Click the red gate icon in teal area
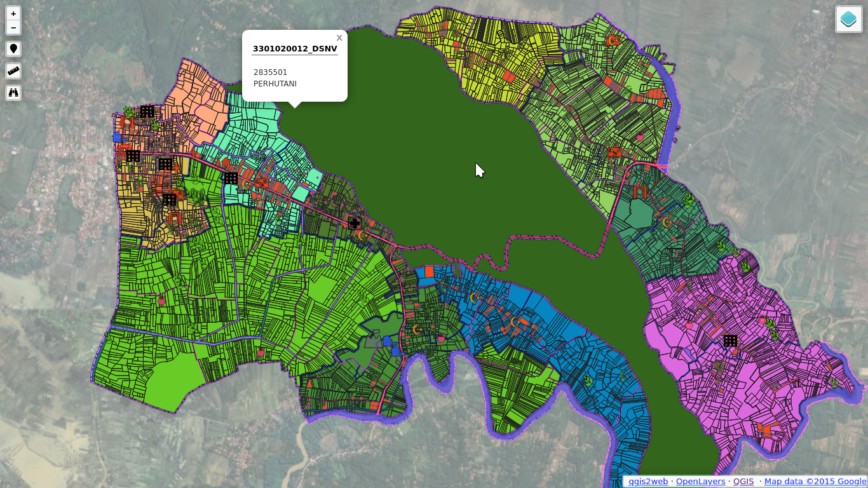This screenshot has width=868, height=488. pos(640,191)
